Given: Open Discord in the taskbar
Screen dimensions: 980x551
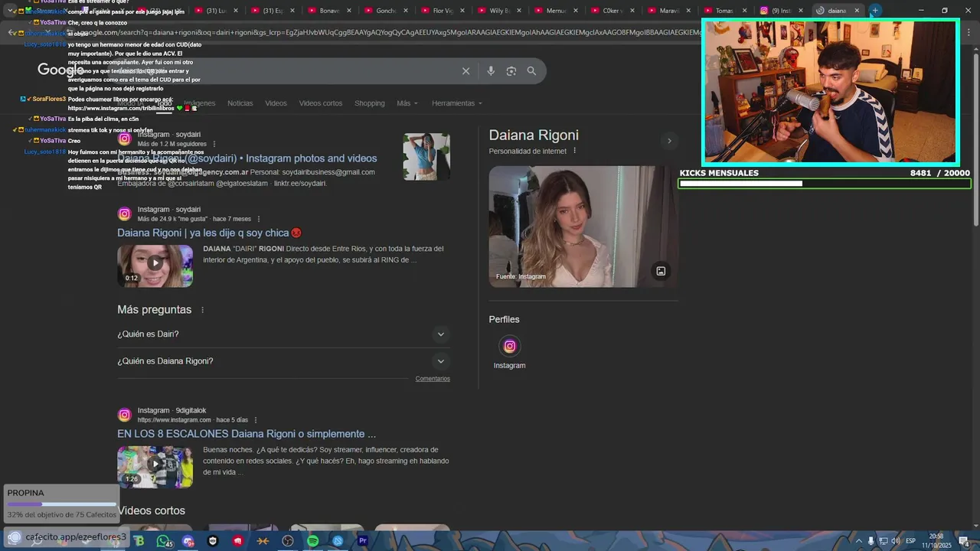Looking at the screenshot, I should click(188, 541).
